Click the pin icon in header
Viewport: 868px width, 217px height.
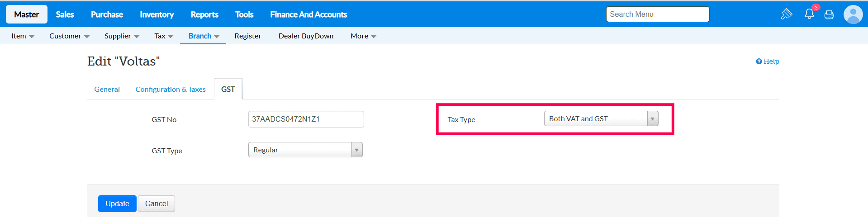pyautogui.click(x=787, y=14)
